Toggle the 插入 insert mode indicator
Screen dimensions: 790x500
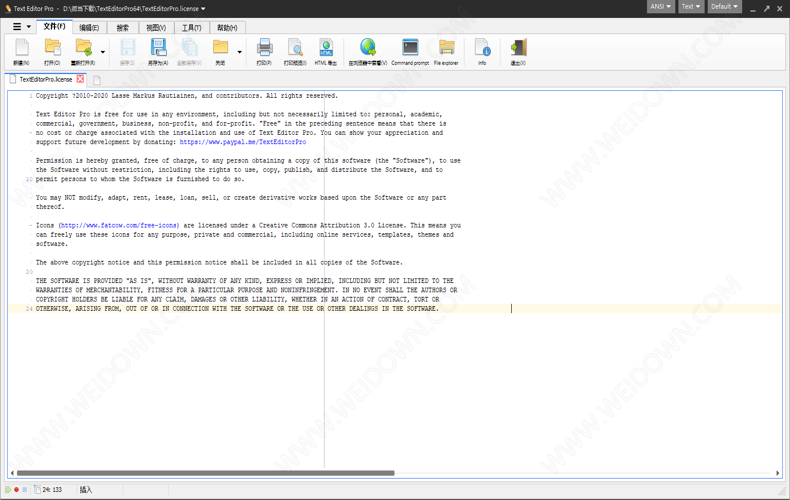point(86,489)
